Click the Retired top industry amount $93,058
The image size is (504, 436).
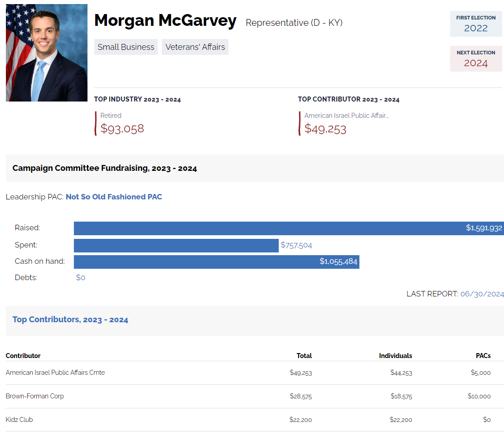click(122, 129)
